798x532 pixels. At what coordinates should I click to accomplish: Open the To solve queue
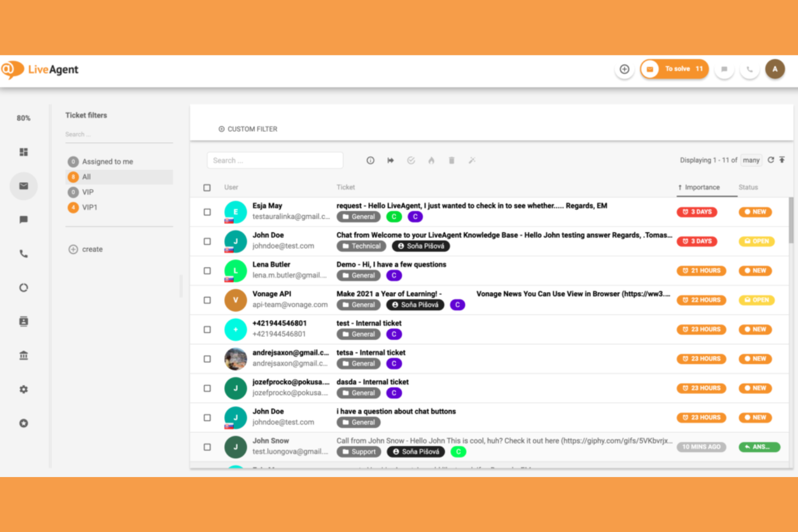point(674,68)
